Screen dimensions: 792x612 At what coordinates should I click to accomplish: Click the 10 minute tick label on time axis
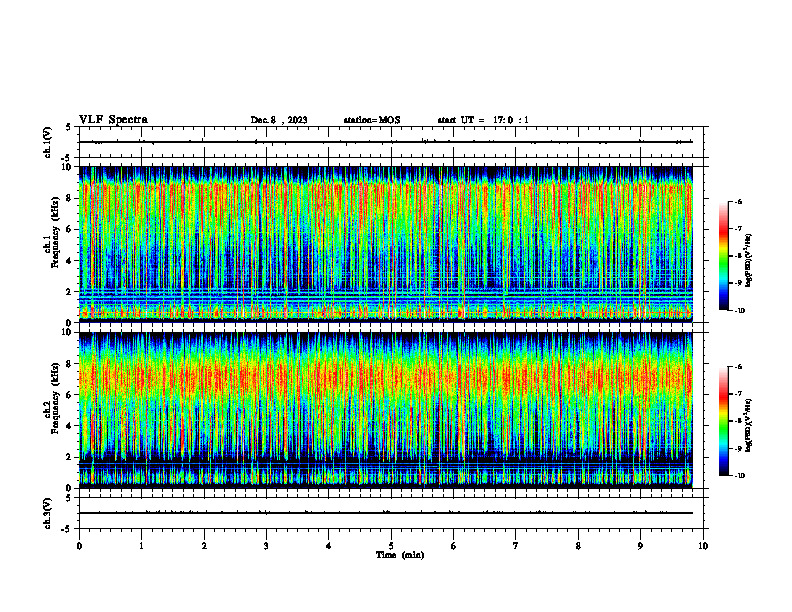coord(703,546)
